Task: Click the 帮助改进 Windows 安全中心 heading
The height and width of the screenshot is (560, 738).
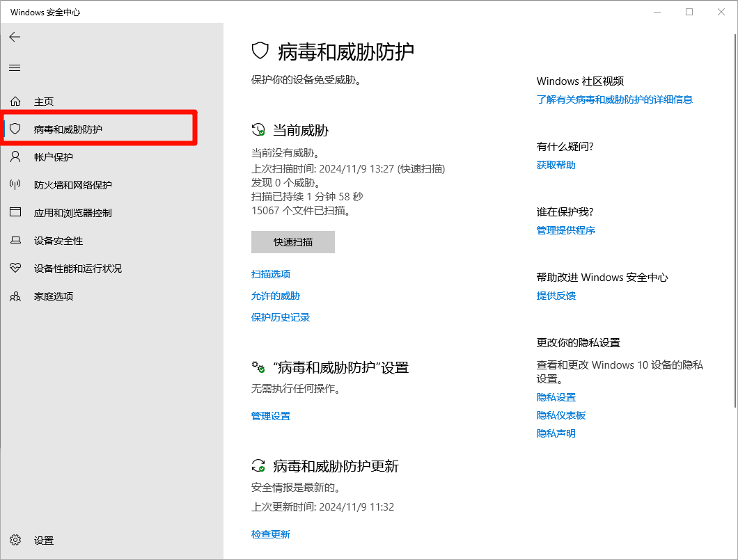Action: click(x=602, y=277)
